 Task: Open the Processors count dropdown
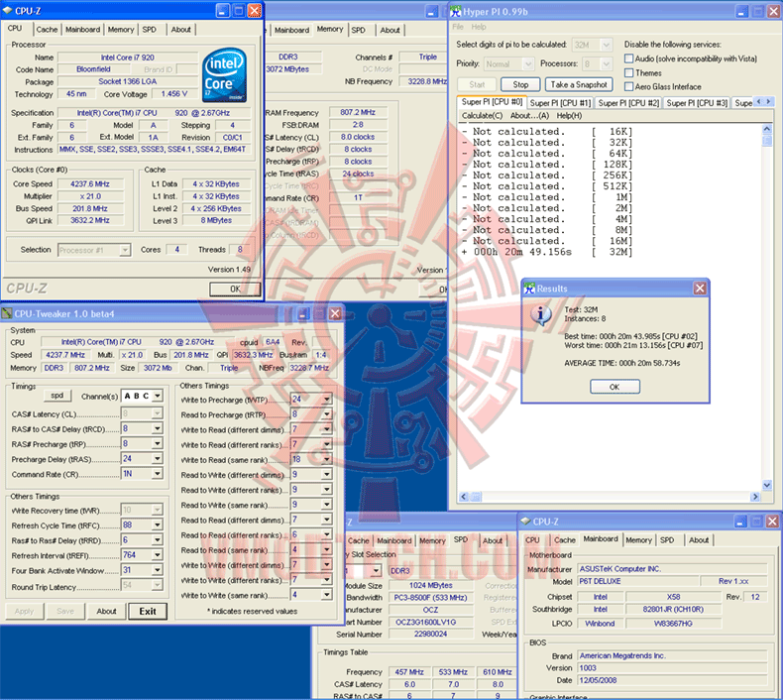[x=606, y=64]
